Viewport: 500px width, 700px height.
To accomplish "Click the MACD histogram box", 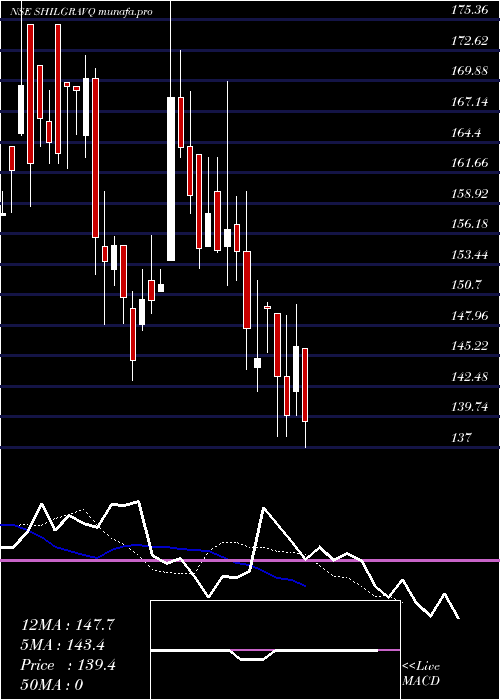I will 275,650.
